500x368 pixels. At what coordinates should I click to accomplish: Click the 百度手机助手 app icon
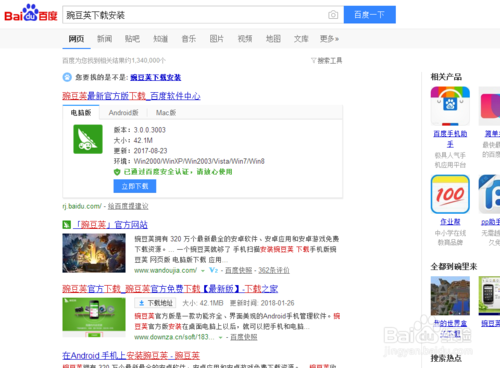tap(450, 106)
